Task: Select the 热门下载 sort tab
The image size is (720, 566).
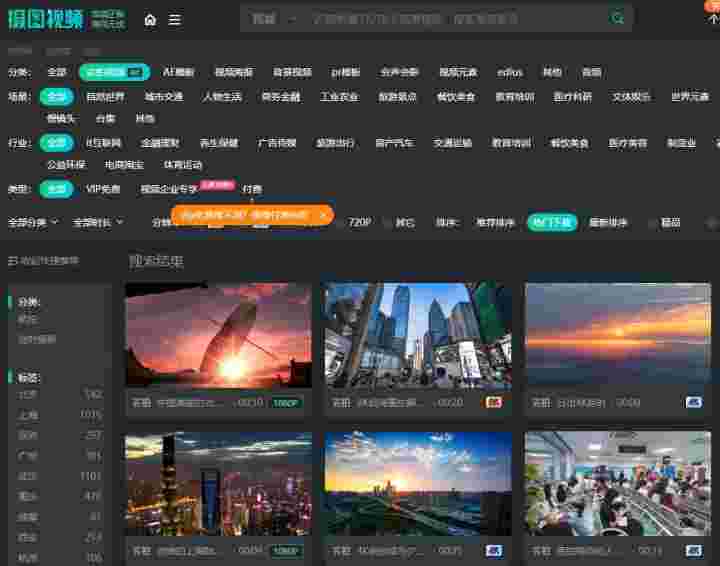Action: [552, 222]
